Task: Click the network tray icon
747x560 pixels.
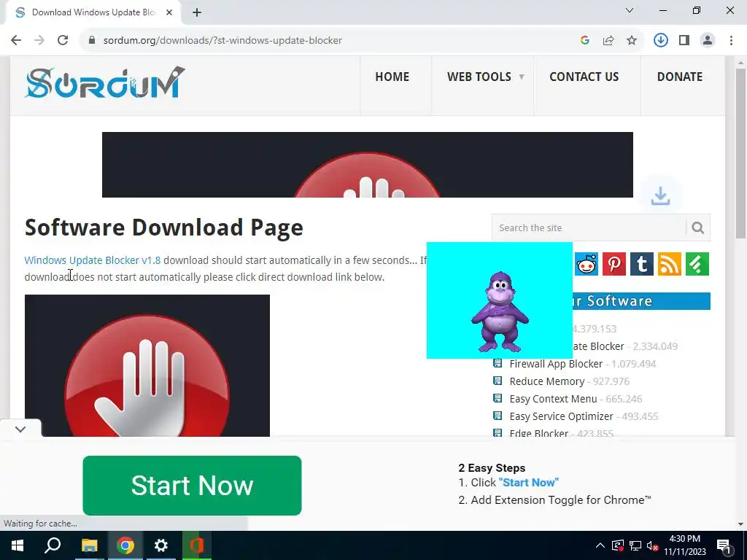Action: (x=635, y=545)
